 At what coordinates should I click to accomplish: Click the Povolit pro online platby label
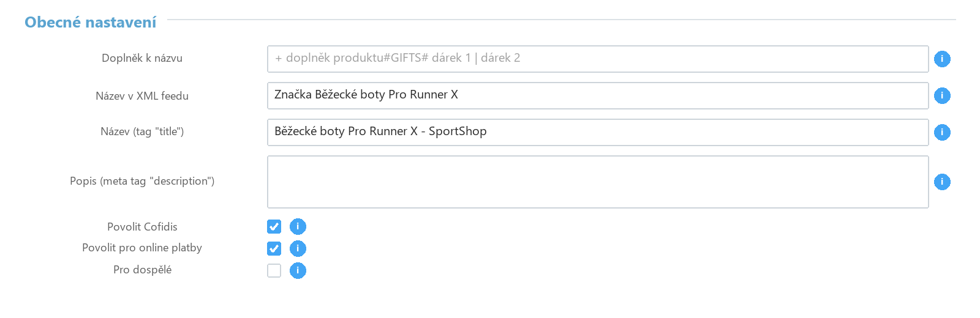point(142,248)
